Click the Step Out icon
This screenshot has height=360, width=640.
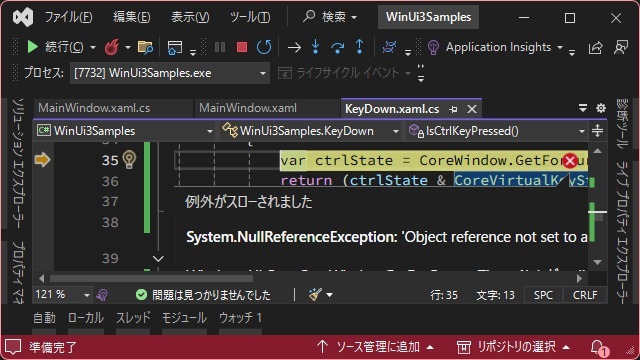click(x=360, y=47)
